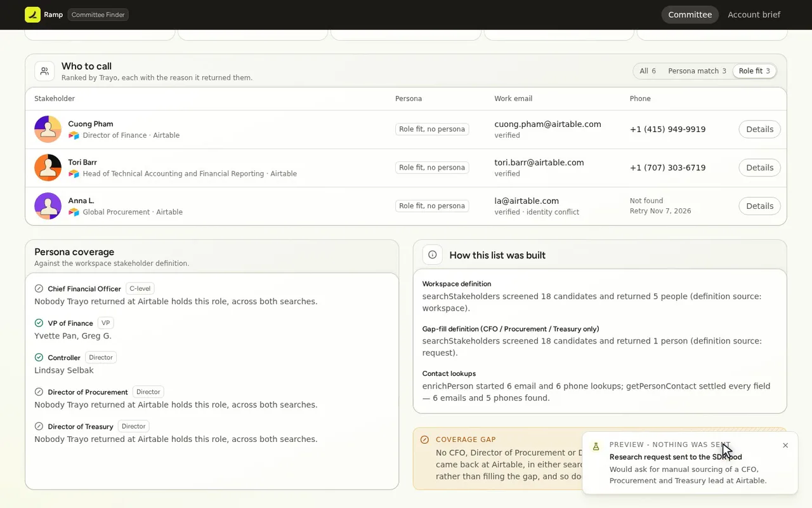The image size is (812, 508).
Task: Click the Lindsay Selbak name
Action: 64,370
